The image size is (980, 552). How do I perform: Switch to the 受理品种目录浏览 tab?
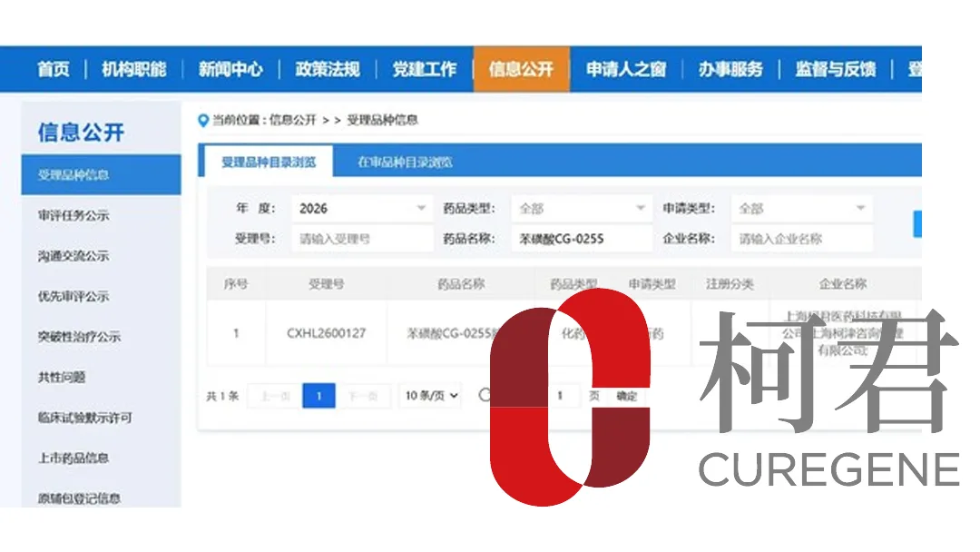[x=269, y=162]
